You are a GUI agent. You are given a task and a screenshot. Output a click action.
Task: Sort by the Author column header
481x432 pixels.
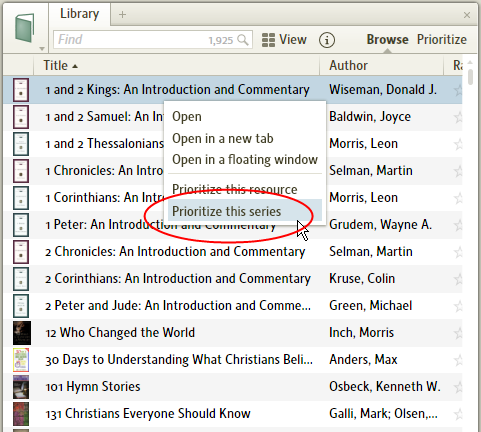[x=382, y=66]
